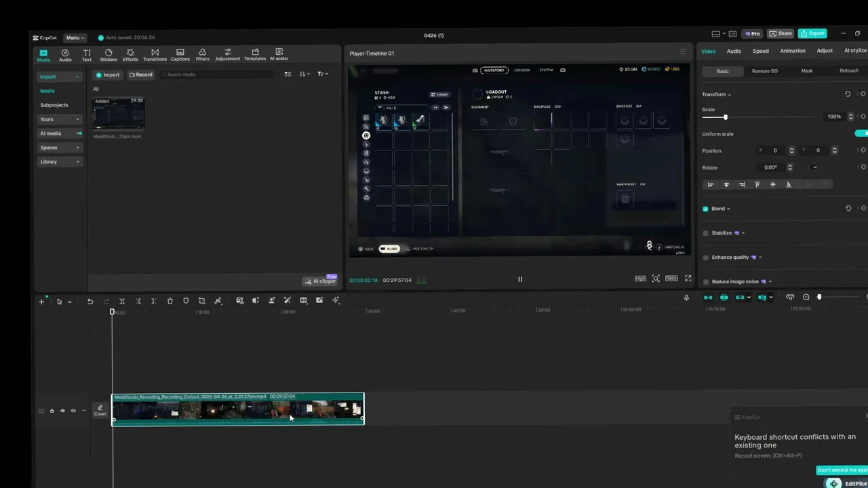Click the timeline zoom out magnifier icon

click(806, 297)
